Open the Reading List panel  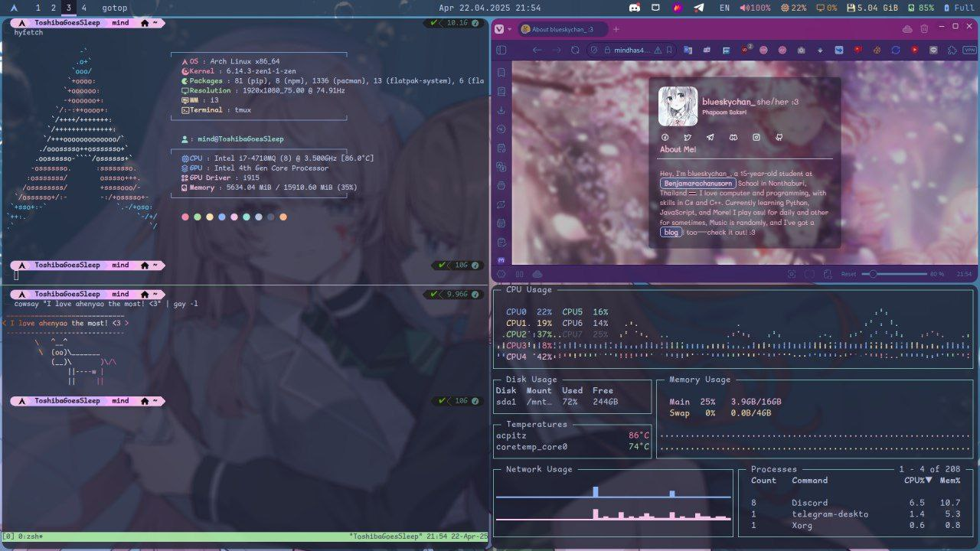(x=501, y=92)
